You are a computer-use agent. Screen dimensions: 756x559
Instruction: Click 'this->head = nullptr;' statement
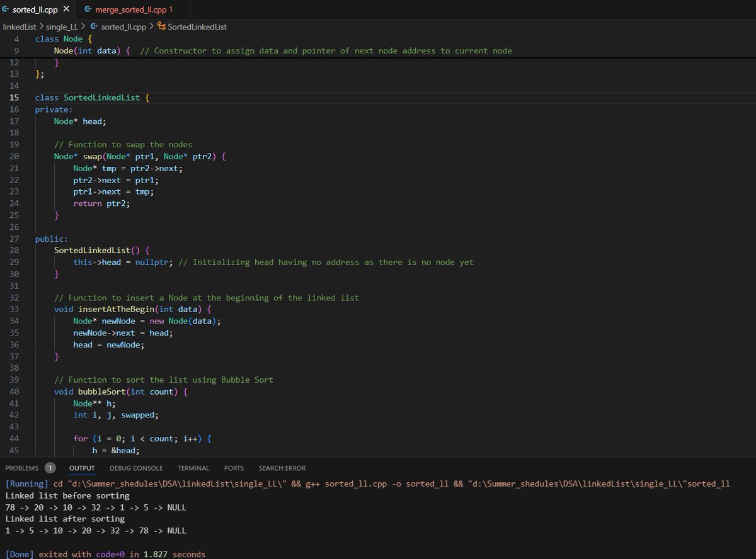[x=123, y=262]
